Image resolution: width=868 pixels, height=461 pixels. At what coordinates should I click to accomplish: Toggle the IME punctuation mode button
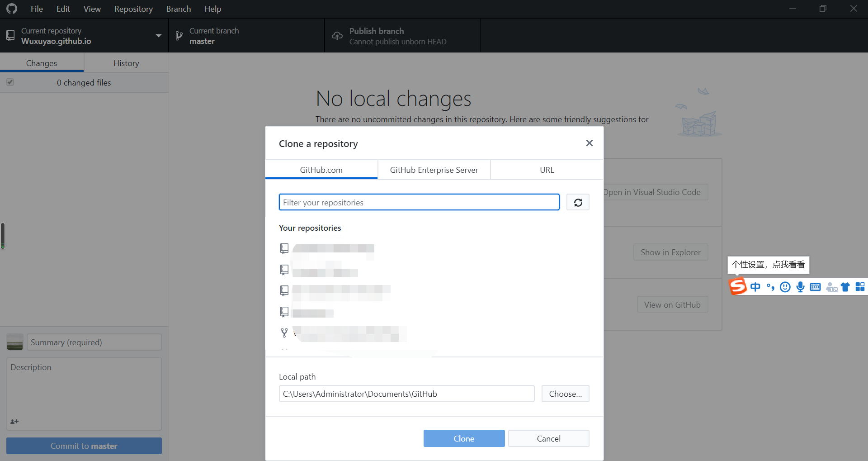coord(770,287)
